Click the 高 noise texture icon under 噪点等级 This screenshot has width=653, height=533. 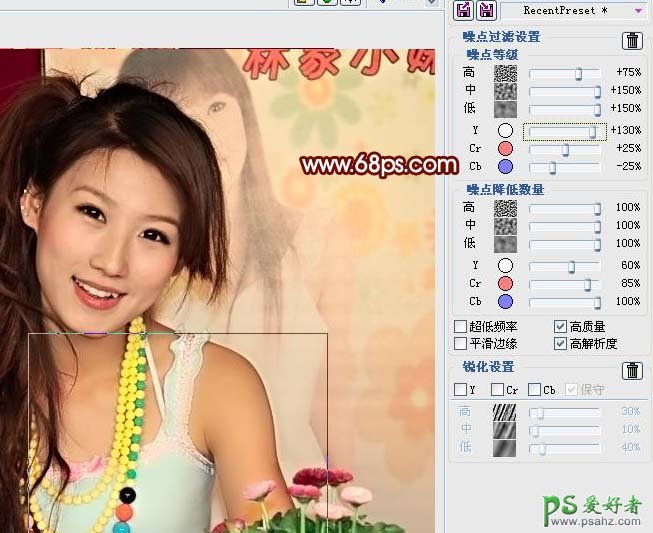coord(506,73)
